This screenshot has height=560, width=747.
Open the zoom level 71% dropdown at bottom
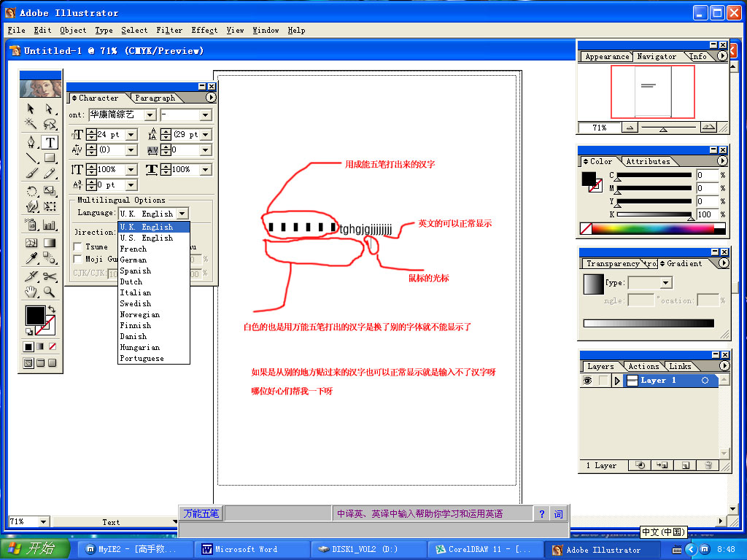point(43,522)
